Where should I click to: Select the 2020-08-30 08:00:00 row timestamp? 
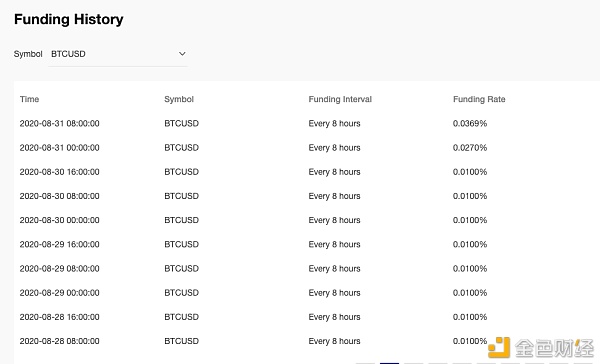click(59, 196)
